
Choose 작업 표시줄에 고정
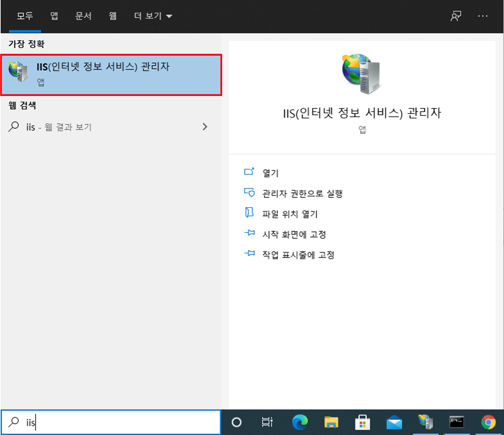pos(298,255)
